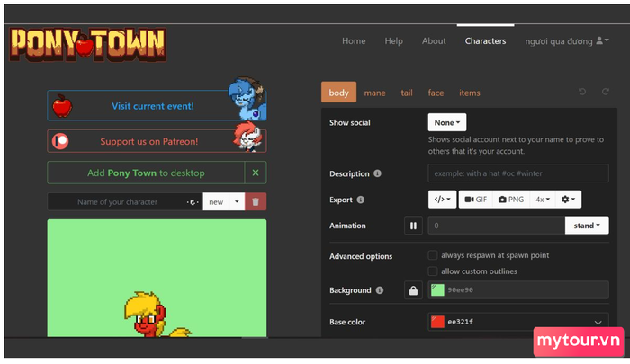Click the apple icon on event banner
The image size is (630, 364).
(x=62, y=106)
